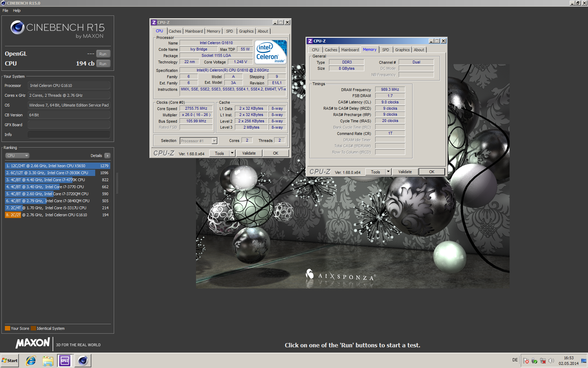Click the panel splitter handle beside Ranking
The height and width of the screenshot is (368, 588).
coord(117,183)
